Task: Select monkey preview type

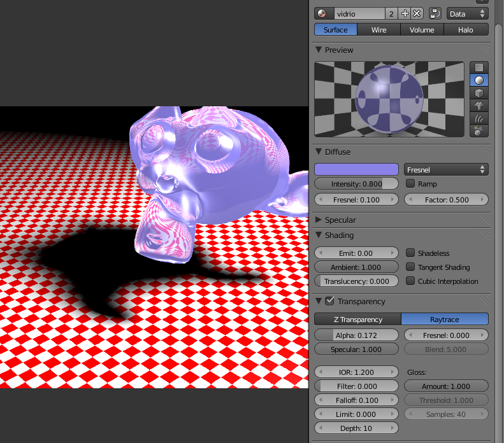Action: click(x=479, y=106)
